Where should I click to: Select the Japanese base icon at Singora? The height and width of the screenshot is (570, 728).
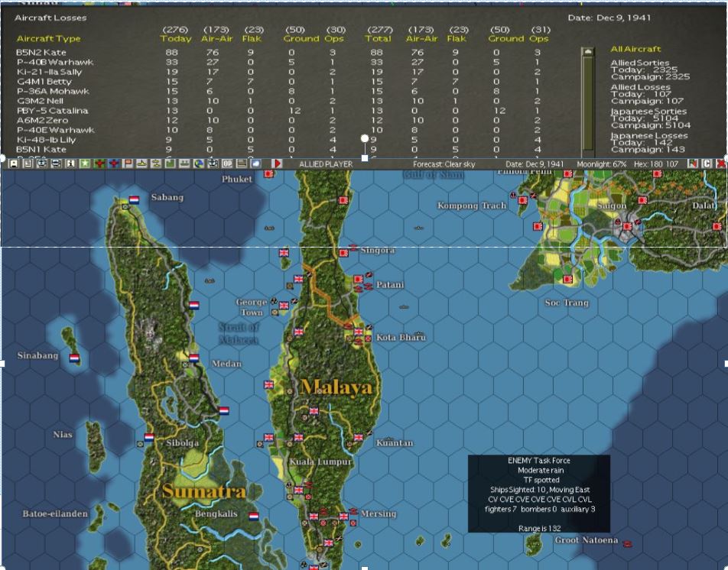[x=343, y=253]
